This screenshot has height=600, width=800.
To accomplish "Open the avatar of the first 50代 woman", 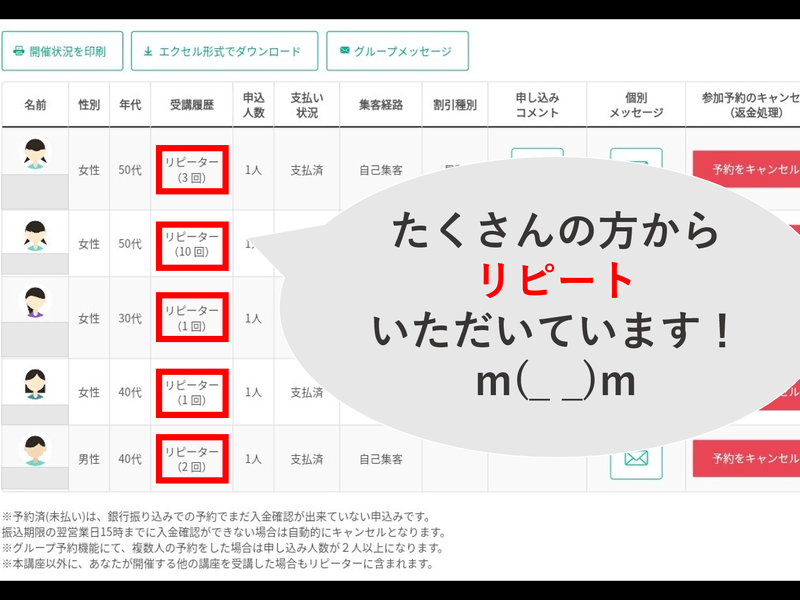I will (x=35, y=155).
